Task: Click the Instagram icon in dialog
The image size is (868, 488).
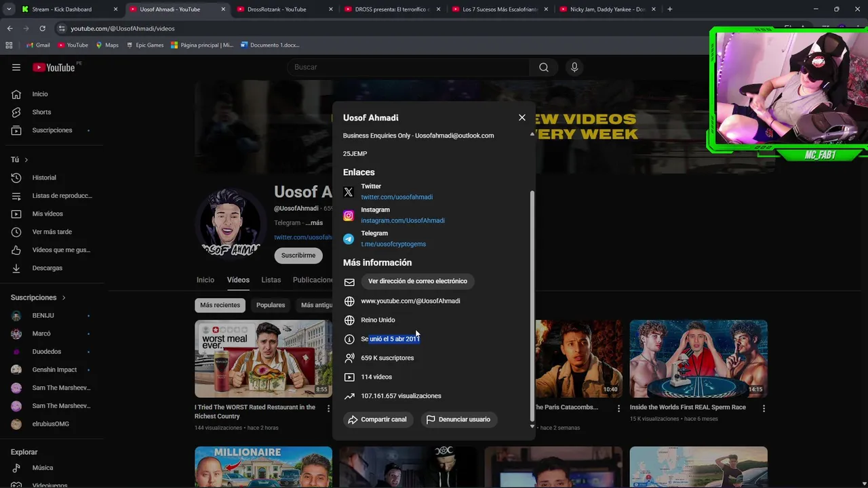Action: 349,216
